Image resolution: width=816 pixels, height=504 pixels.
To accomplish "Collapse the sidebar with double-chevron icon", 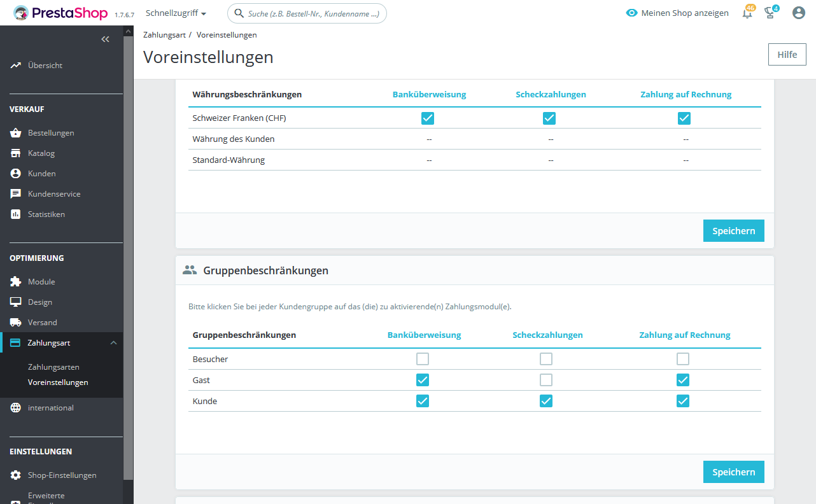I will coord(106,39).
